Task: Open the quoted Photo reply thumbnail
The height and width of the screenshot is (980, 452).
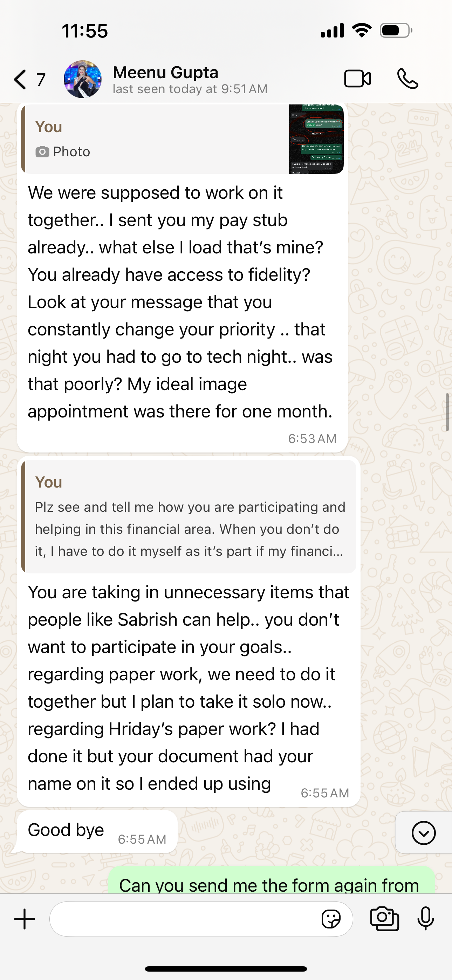Action: [x=316, y=139]
